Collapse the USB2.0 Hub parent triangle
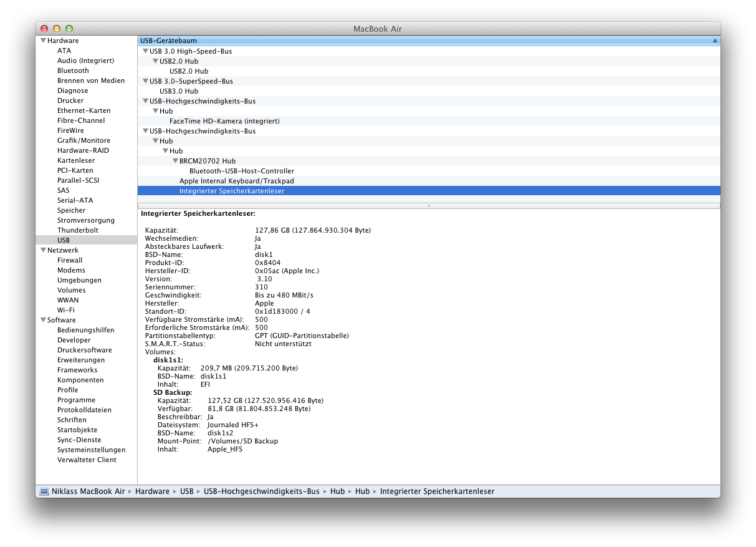 (155, 61)
